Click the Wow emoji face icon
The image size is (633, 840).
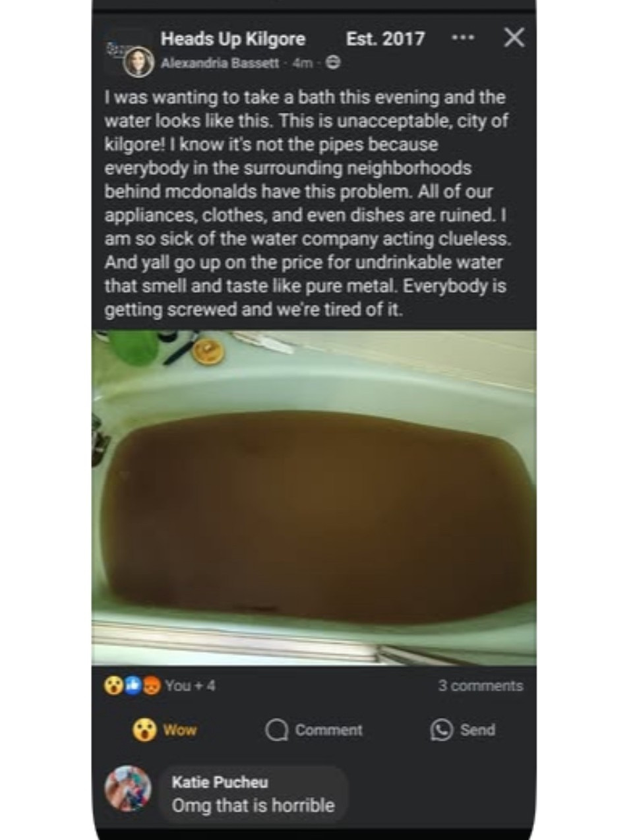coord(143,730)
